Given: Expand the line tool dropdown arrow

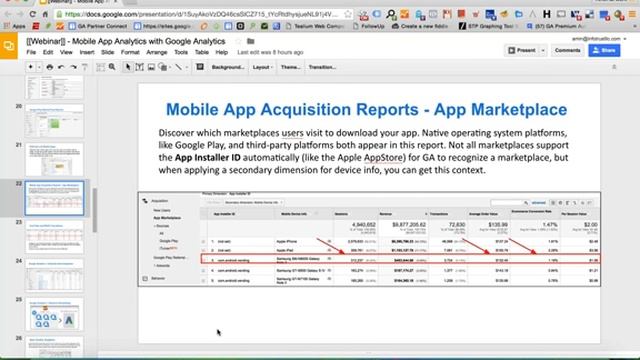Looking at the screenshot, I should pyautogui.click(x=187, y=67).
